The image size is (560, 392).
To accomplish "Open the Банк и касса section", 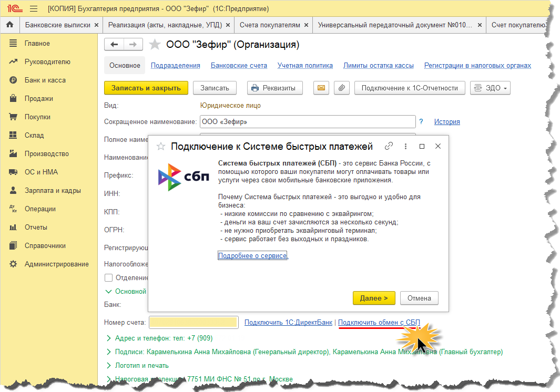I will click(45, 80).
